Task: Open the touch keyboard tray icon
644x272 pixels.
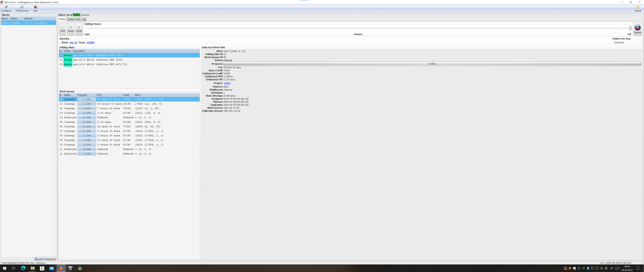Action: 617,268
